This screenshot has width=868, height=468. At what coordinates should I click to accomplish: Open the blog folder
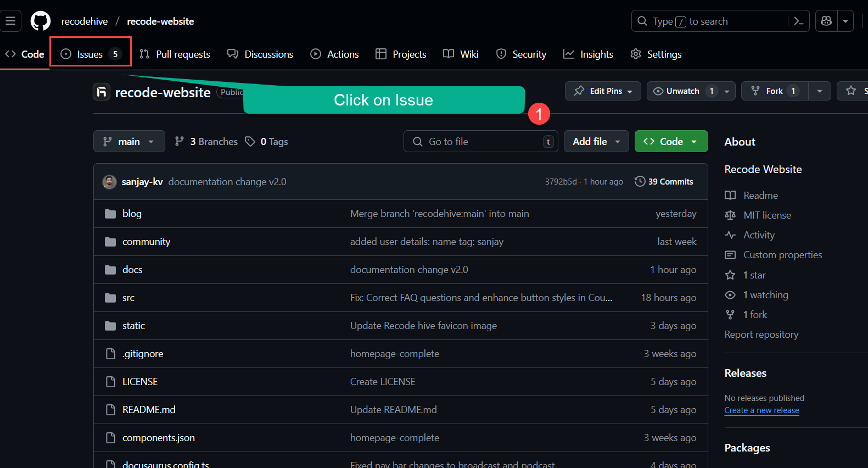click(132, 214)
